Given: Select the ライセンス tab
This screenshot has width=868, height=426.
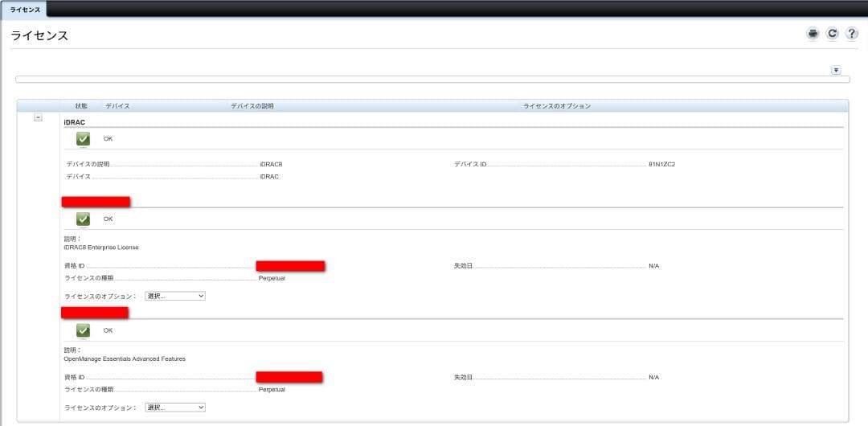Looking at the screenshot, I should 25,10.
